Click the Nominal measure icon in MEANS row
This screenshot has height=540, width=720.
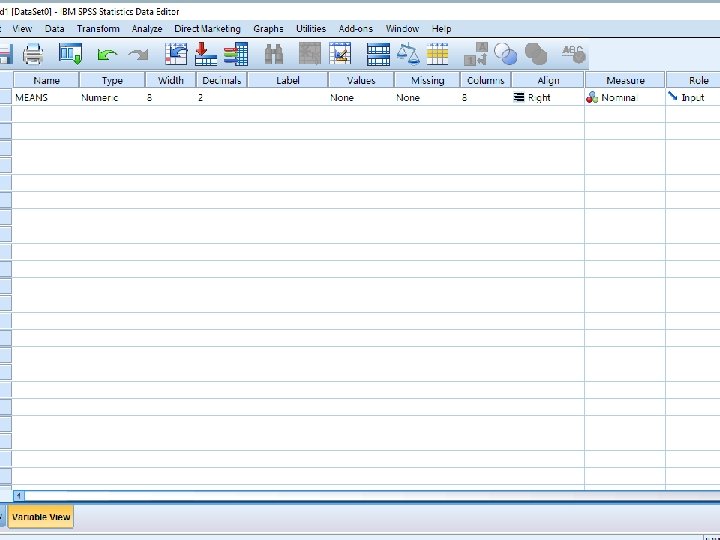coord(592,97)
